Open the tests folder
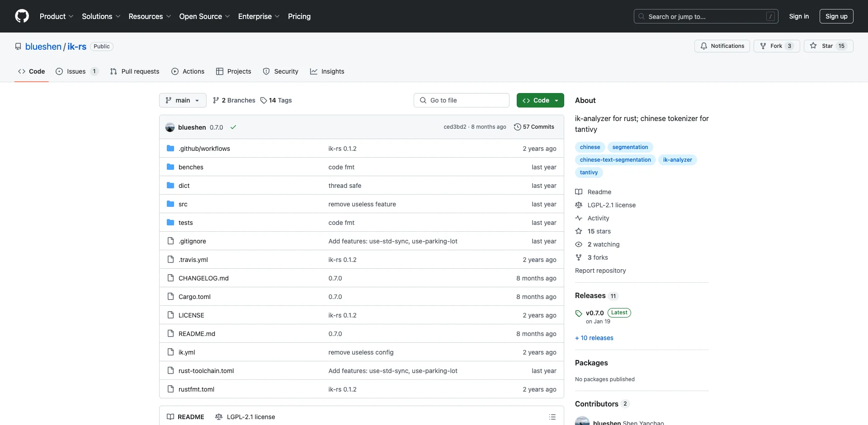 pos(185,223)
